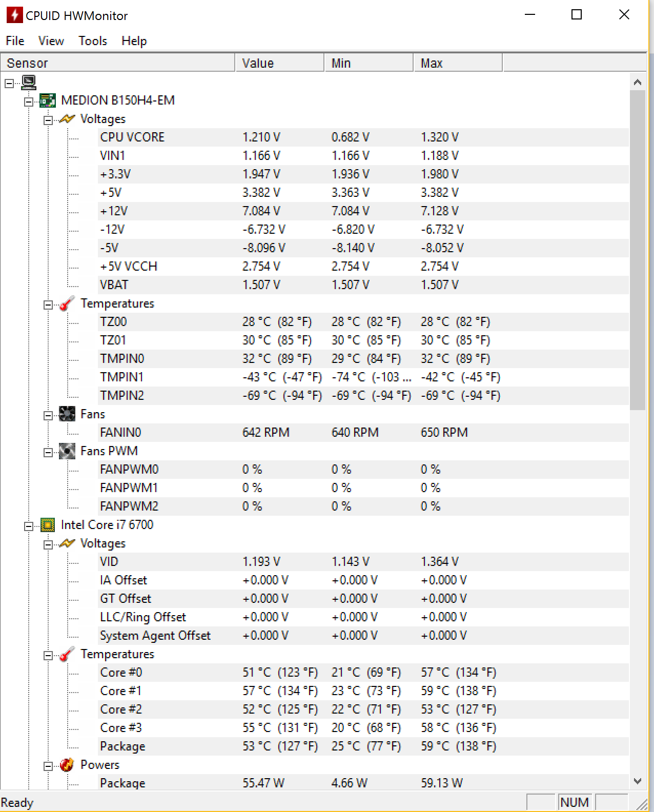Open the View menu
654x812 pixels.
click(51, 41)
